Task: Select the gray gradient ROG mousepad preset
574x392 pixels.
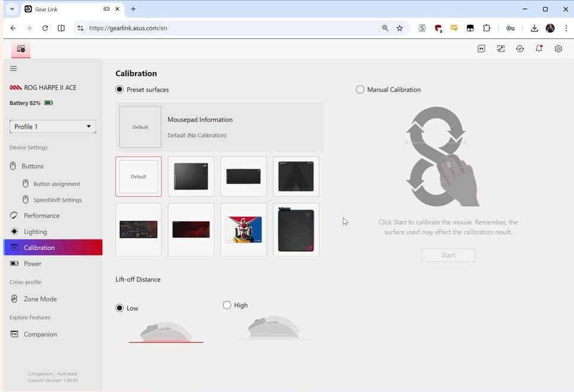Action: pos(191,177)
